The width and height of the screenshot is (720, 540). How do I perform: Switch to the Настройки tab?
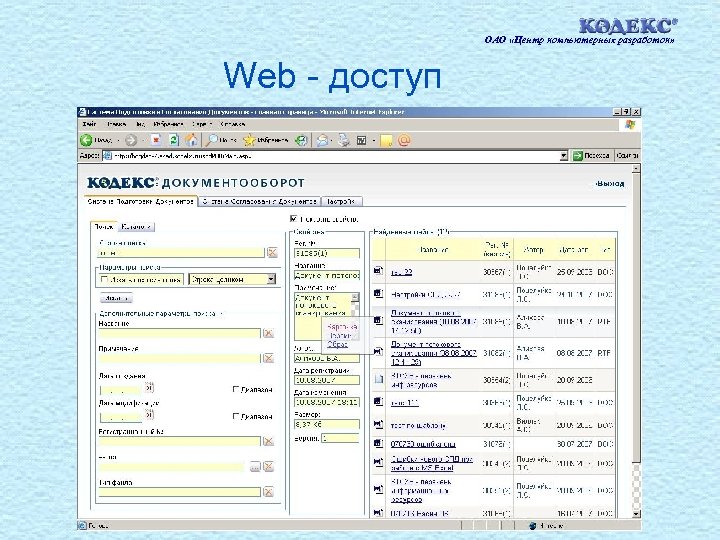coord(342,201)
